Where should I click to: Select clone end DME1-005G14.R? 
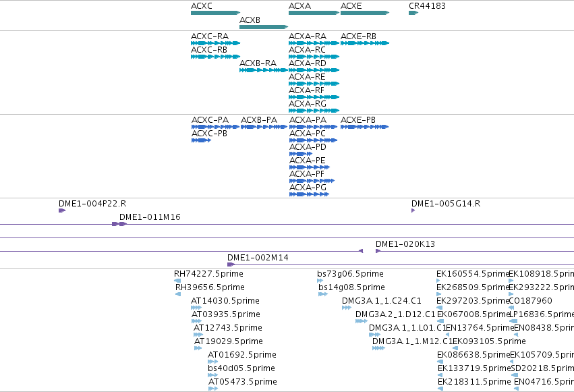click(413, 211)
